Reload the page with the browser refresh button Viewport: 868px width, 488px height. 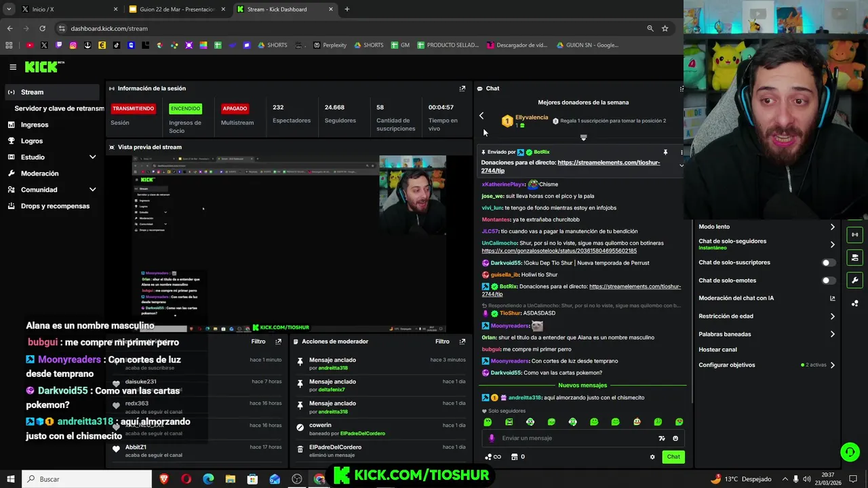42,28
